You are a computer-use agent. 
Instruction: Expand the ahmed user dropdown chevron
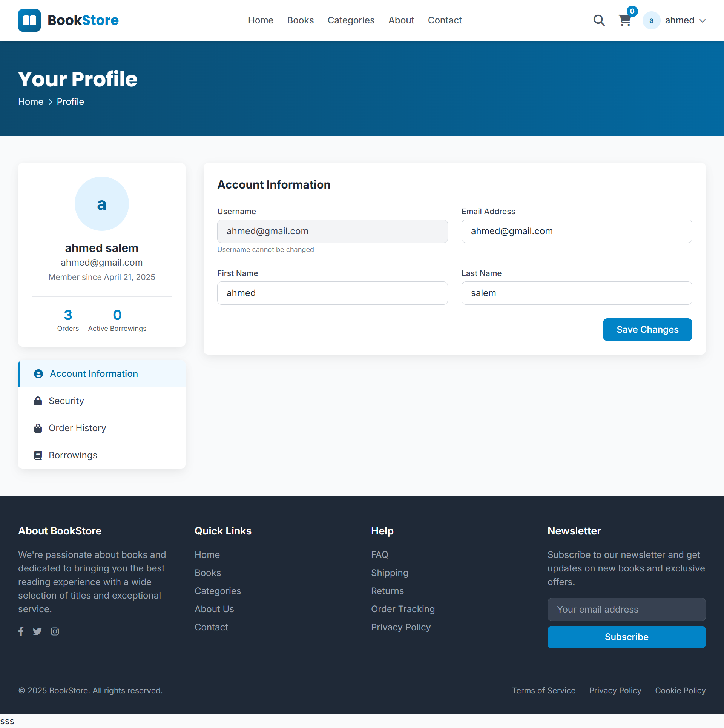703,21
